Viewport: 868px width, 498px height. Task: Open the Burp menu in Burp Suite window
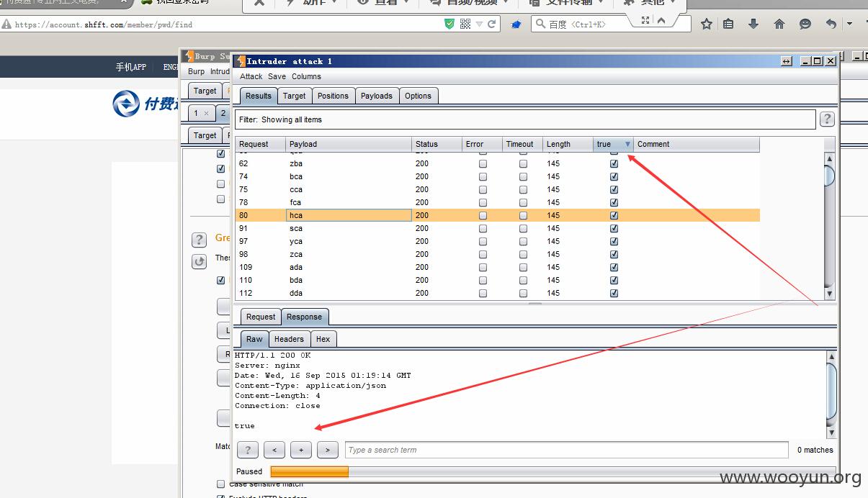pyautogui.click(x=196, y=71)
